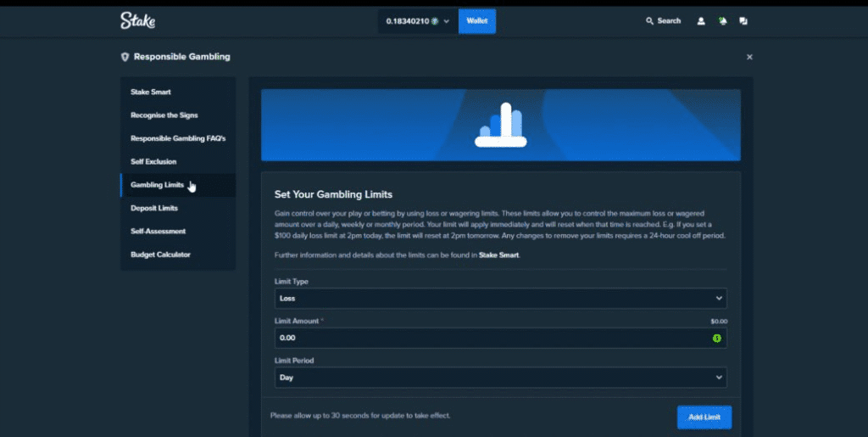
Task: Click the green dollar currency icon
Action: (716, 338)
